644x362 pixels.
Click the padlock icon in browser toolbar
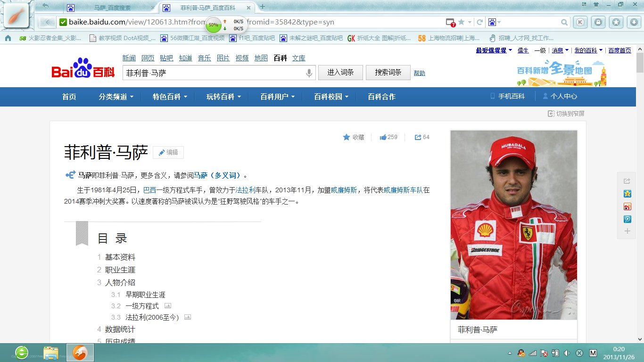[598, 22]
